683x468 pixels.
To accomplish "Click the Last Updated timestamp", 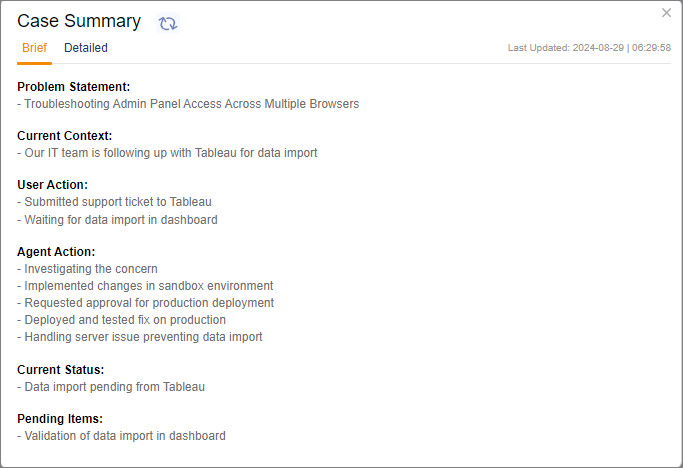I will [x=589, y=48].
